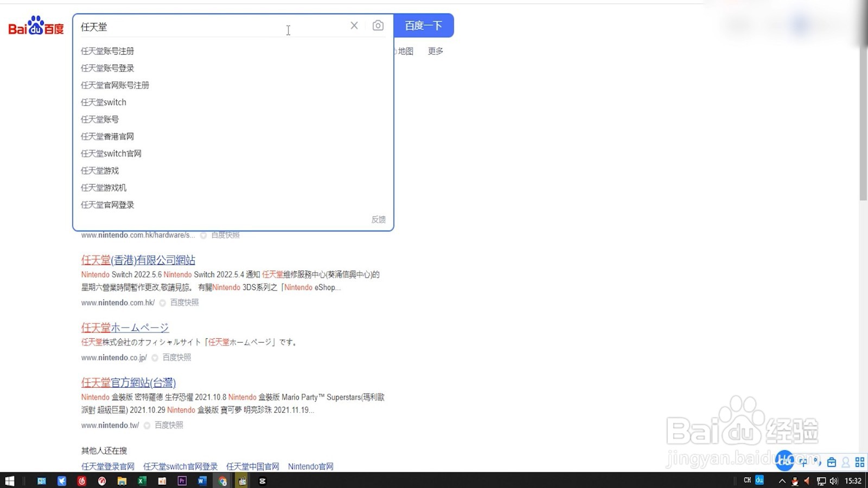Click 百度快照 beside www.nintendo.com.hk/
868x488 pixels.
coord(184,303)
